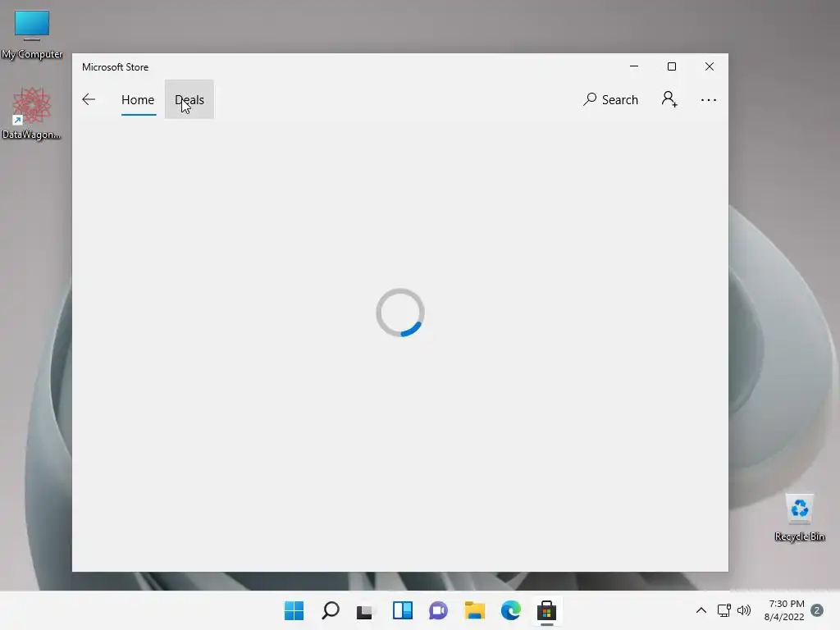Open the Deals tab
Screen dimensions: 840x630
[189, 99]
